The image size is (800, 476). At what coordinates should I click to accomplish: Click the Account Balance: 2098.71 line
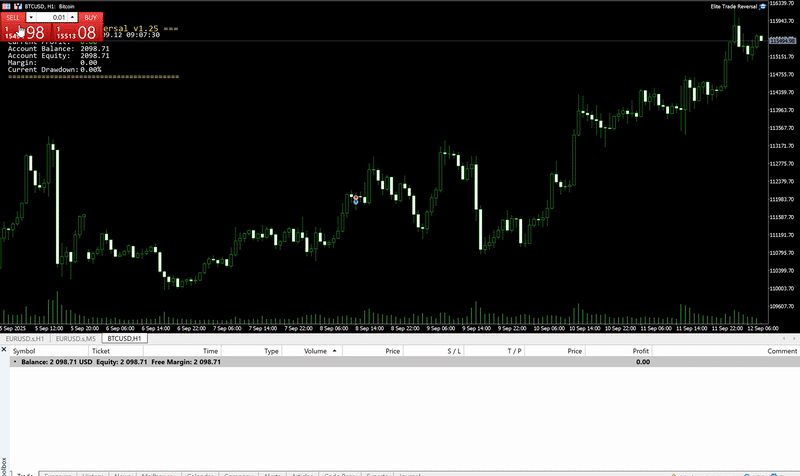point(59,49)
